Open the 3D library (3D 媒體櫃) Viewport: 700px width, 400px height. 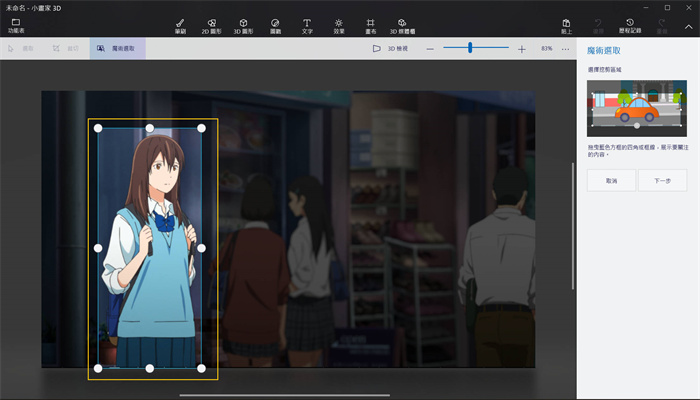coord(402,25)
